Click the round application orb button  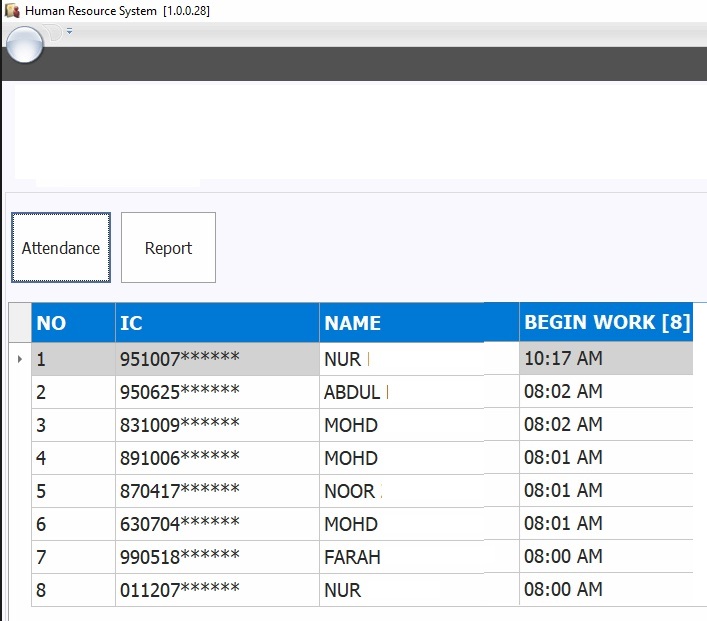click(24, 44)
